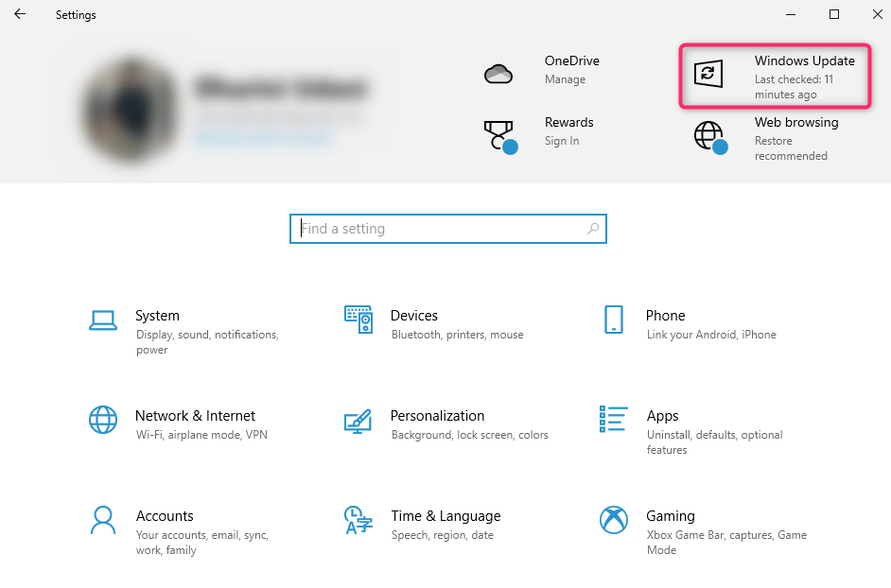Image resolution: width=891 pixels, height=588 pixels.
Task: Open the Apps list icon
Action: pos(614,420)
